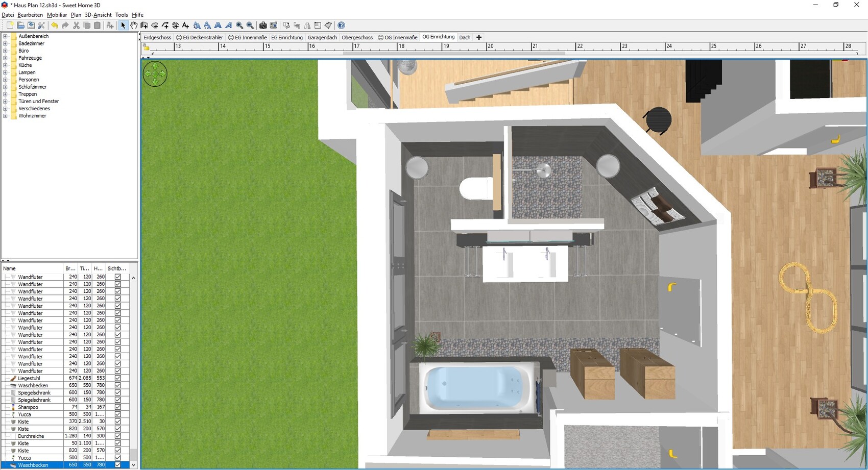Click furniture list scrollbar up arrow

tap(134, 278)
